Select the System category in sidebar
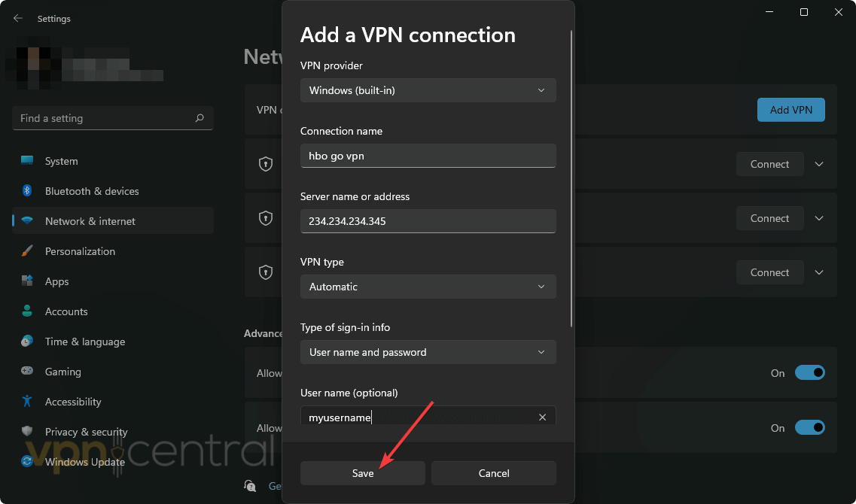 point(61,160)
